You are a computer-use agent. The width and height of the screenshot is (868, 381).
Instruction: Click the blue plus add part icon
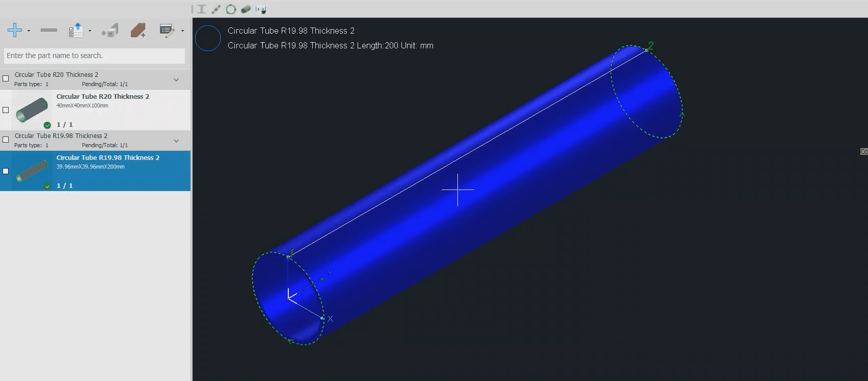[x=15, y=31]
